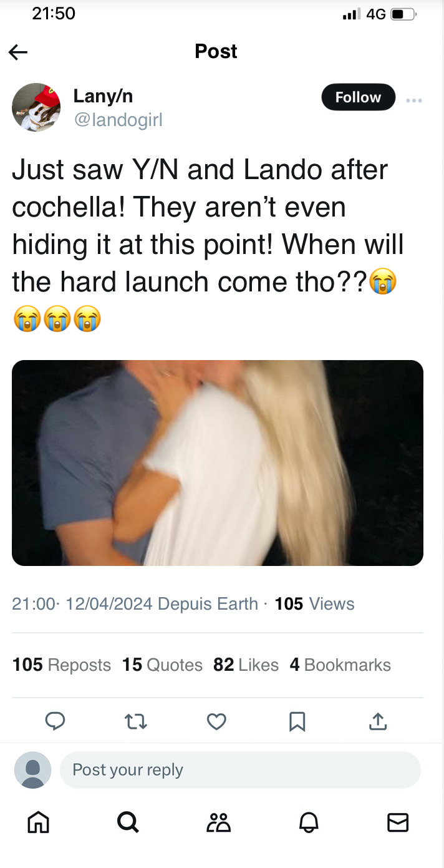Tap the share upload icon

click(x=377, y=721)
